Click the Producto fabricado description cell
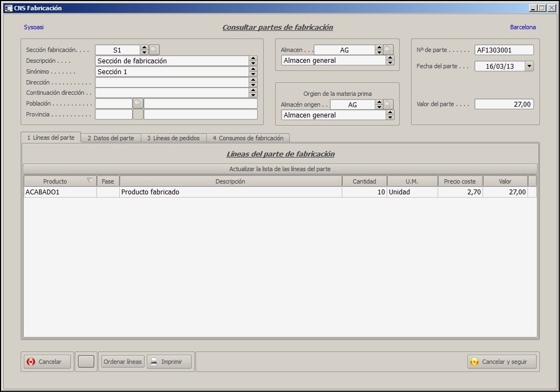 coord(230,192)
